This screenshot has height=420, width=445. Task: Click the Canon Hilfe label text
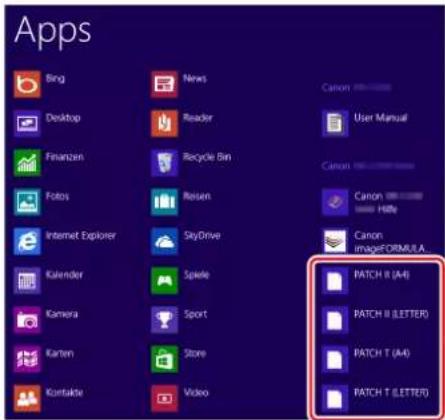coord(388,203)
